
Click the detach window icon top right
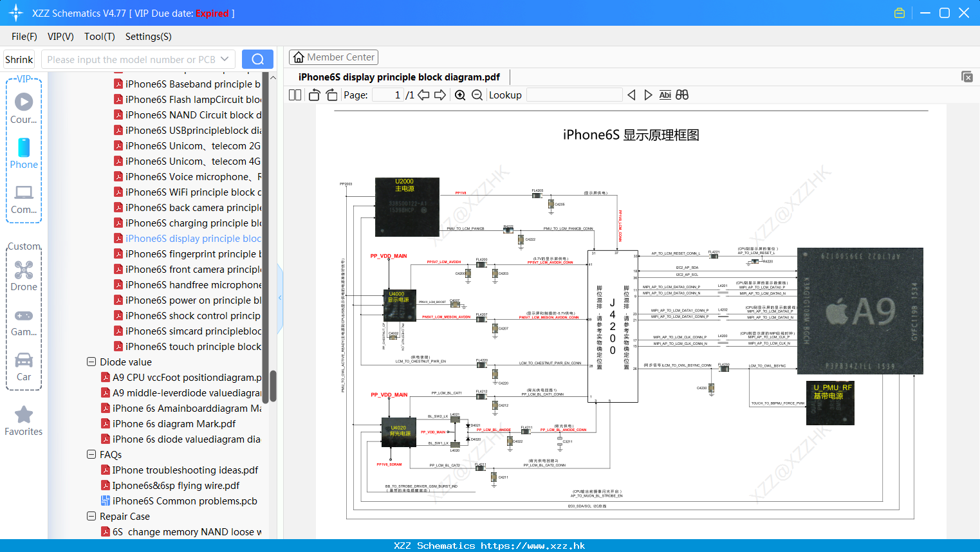coord(967,77)
